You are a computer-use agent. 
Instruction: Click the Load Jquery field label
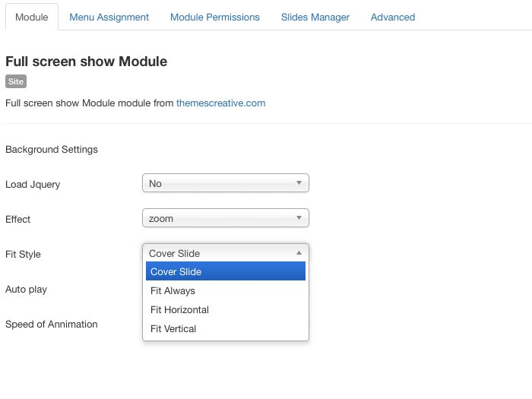pyautogui.click(x=33, y=184)
